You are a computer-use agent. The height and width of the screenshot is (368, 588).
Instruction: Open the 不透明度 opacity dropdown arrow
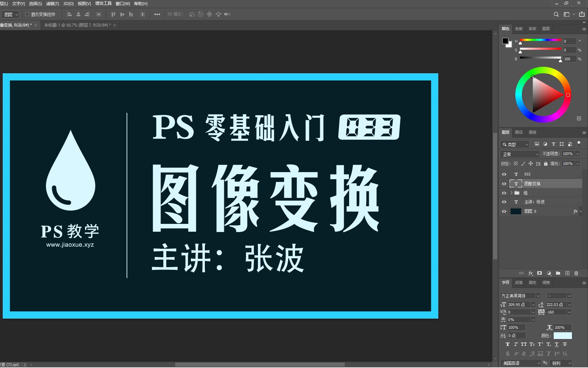pos(577,154)
